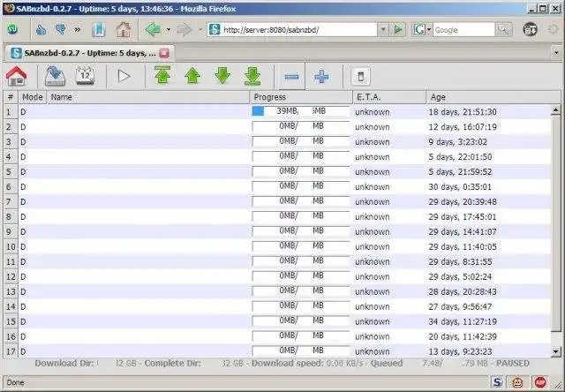This screenshot has height=392, width=565.
Task: Click Firefox browser home button
Action: pos(124,30)
